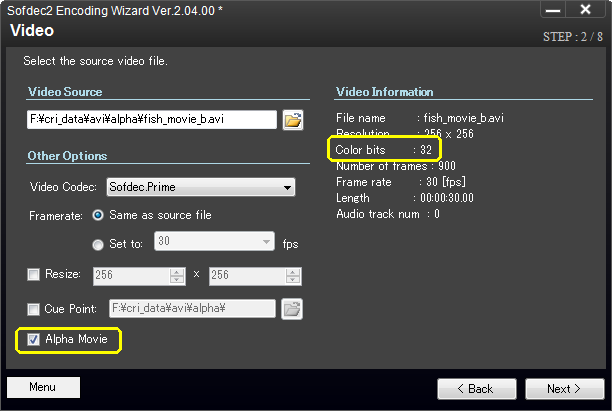Click the Number of frames : 900 text

point(396,166)
